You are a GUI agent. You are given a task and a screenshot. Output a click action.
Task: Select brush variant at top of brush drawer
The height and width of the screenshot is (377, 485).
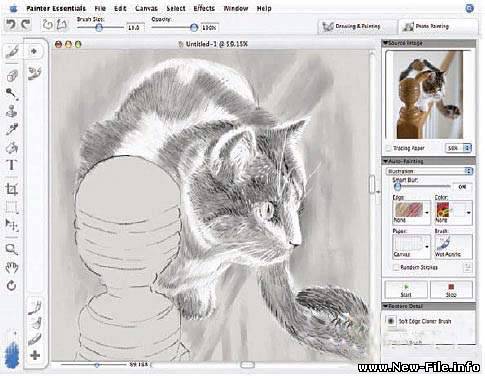[x=35, y=73]
